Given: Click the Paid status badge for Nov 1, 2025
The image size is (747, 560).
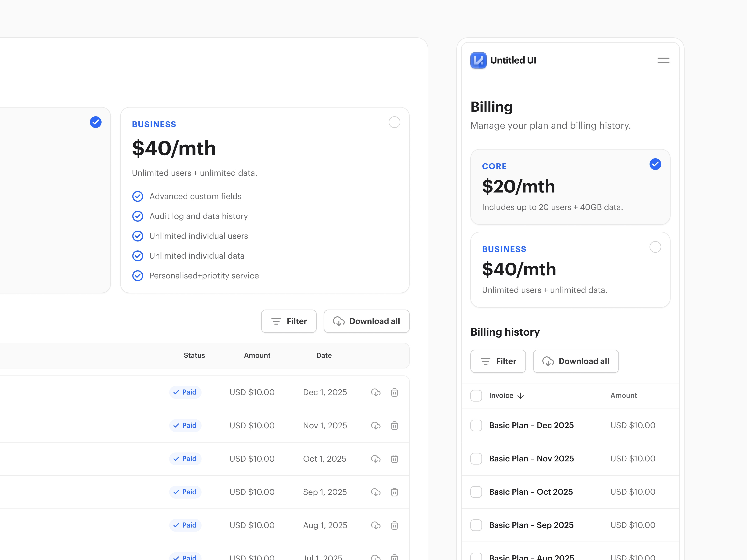Looking at the screenshot, I should pos(185,425).
